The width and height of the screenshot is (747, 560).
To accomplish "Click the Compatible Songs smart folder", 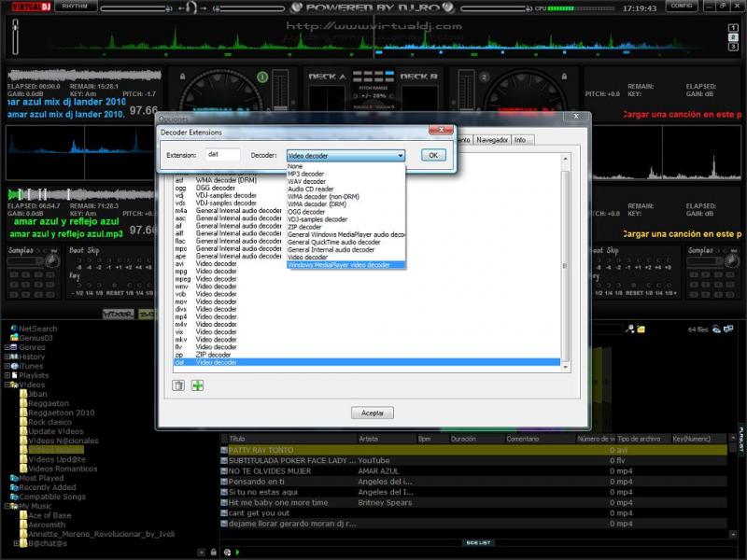I will coord(51,497).
